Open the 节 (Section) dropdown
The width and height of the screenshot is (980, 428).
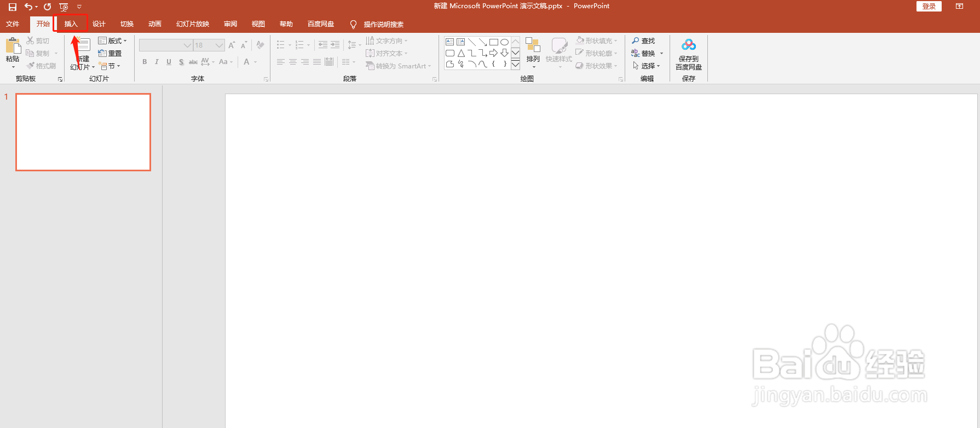click(x=109, y=66)
